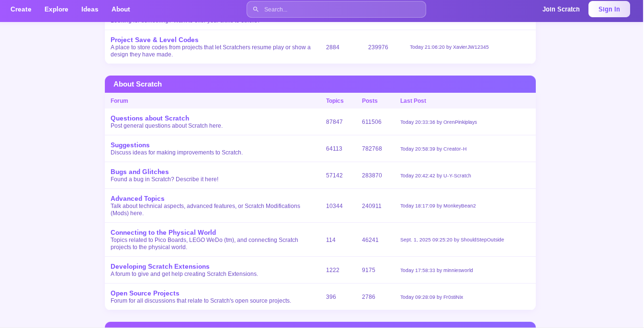Open Developing Scratch Extensions forum

[160, 266]
